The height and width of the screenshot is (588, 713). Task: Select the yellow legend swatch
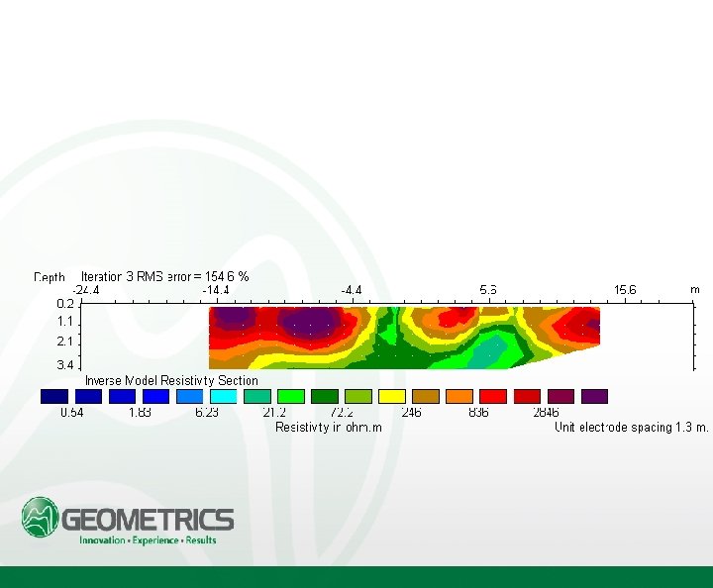[x=392, y=396]
